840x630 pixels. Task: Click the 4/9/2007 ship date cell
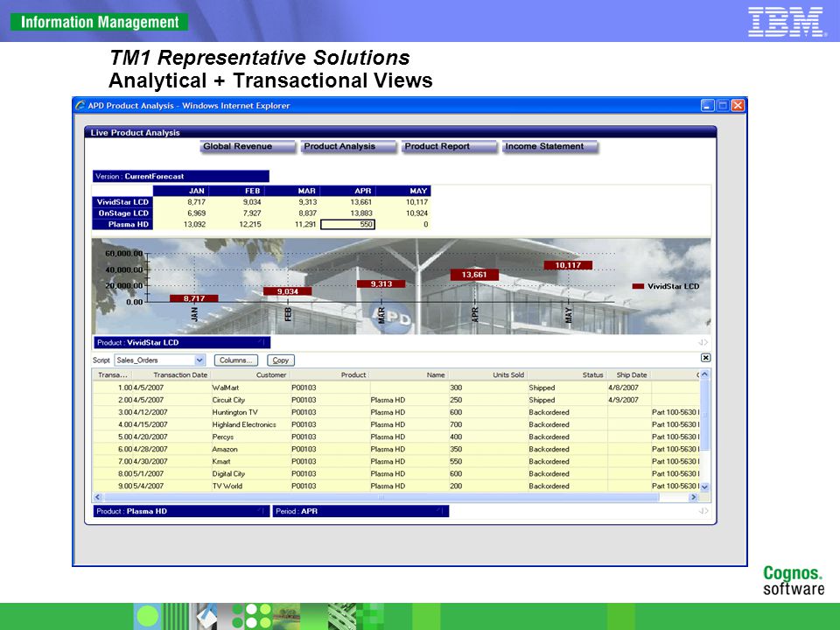coord(629,400)
